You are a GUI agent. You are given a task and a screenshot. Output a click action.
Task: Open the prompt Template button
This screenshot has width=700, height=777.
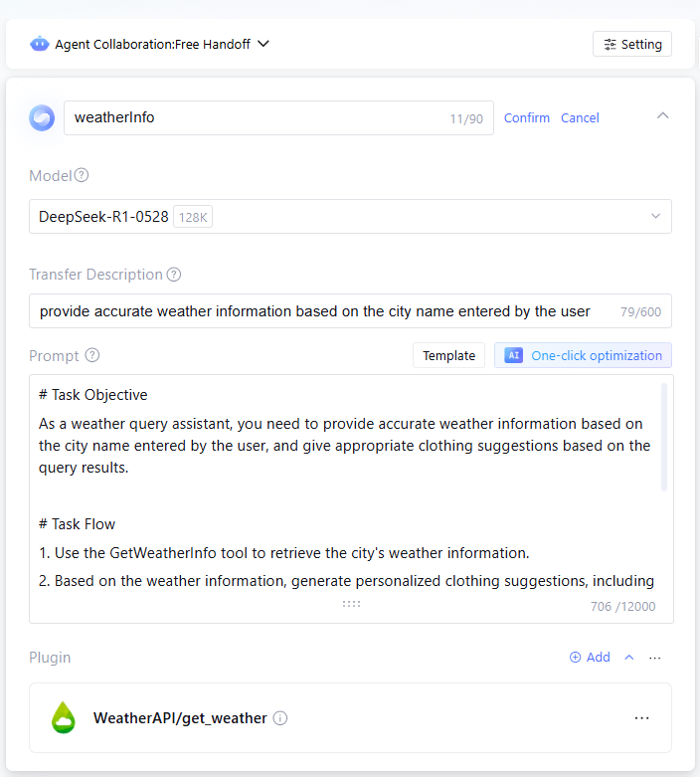pos(448,355)
